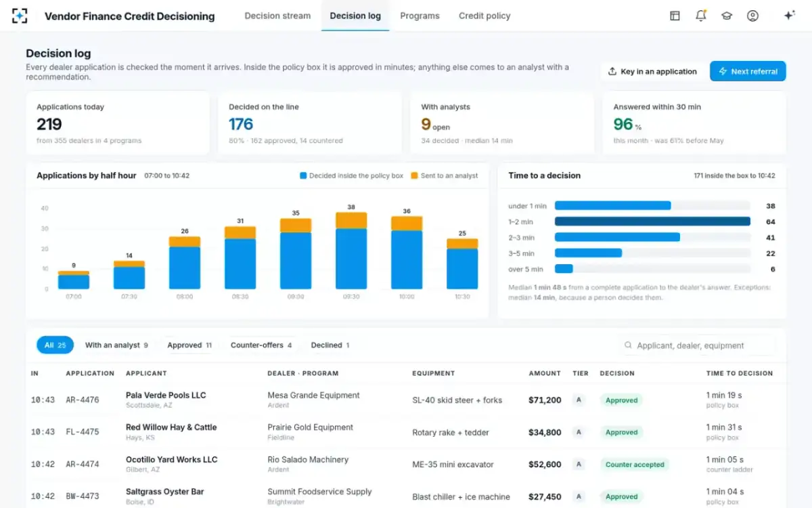Open the With analysts 9 open card
The width and height of the screenshot is (812, 508).
(502, 123)
